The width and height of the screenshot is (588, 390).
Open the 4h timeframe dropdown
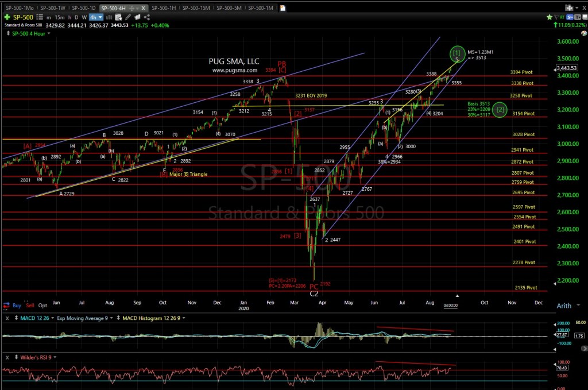pyautogui.click(x=96, y=18)
